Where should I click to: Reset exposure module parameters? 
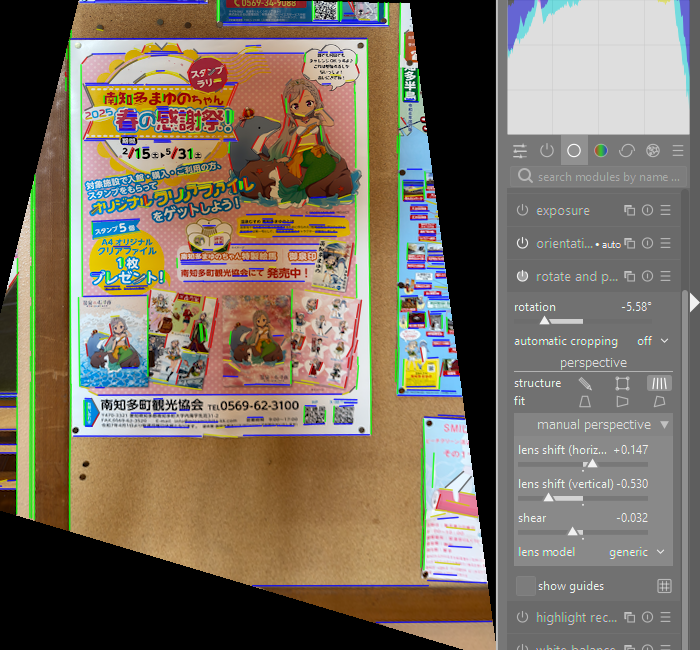(647, 210)
